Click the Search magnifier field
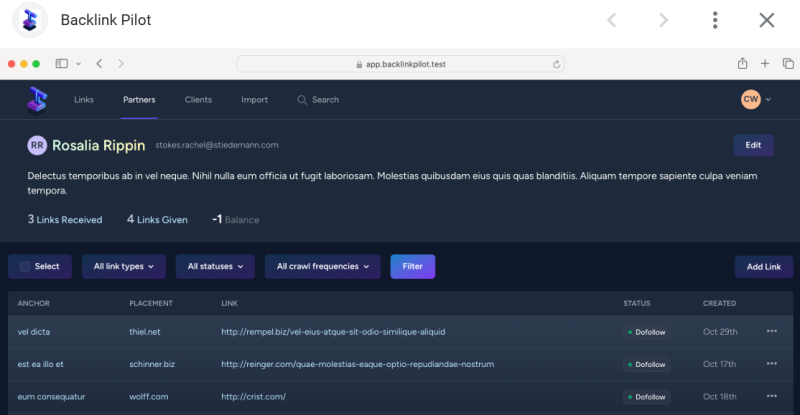Screen dimensions: 800x415 (x=318, y=100)
